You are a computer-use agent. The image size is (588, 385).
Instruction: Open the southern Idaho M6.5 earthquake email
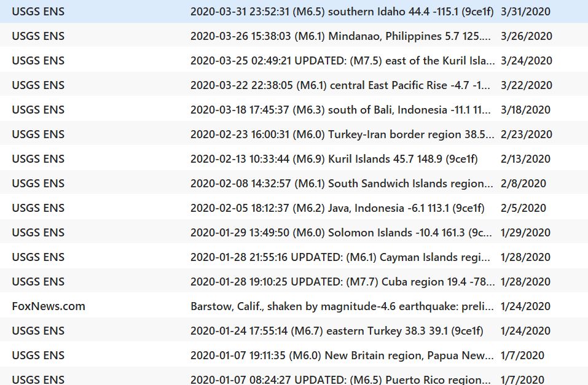click(342, 12)
